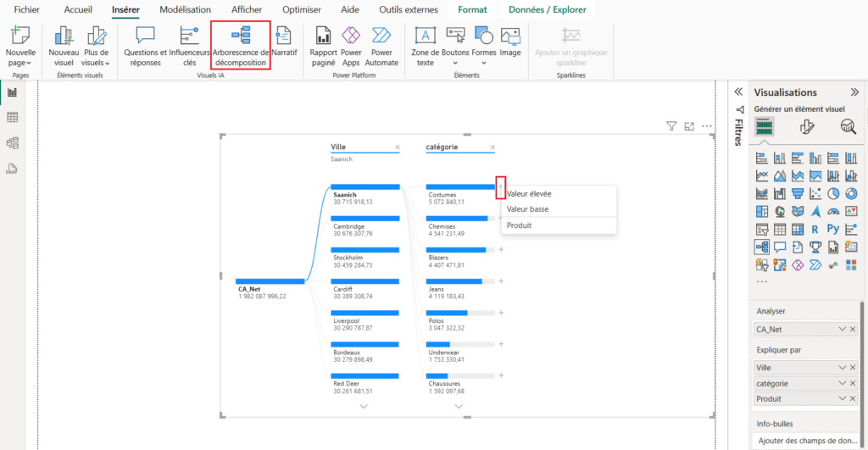Screen dimensions: 868x450
Task: Open the Nouvelle page dropdown
Action: pyautogui.click(x=19, y=63)
